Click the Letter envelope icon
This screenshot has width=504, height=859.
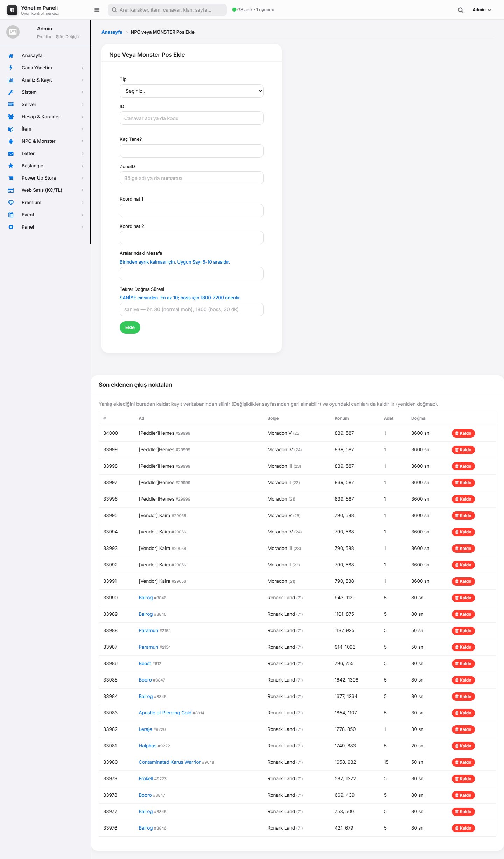coord(11,154)
